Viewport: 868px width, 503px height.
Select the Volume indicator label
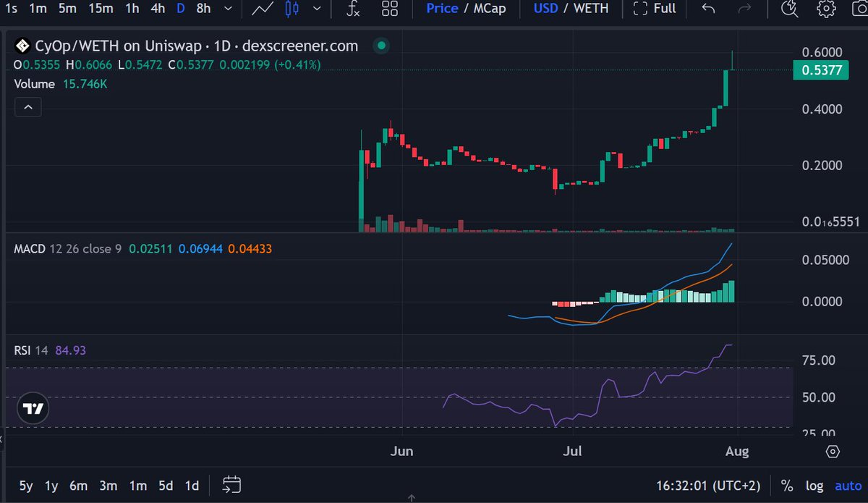(x=35, y=84)
